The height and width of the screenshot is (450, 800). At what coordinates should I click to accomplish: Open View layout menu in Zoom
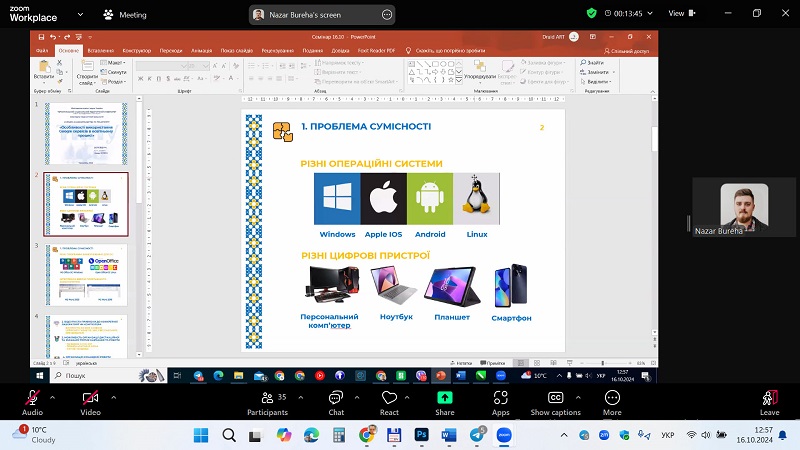682,13
